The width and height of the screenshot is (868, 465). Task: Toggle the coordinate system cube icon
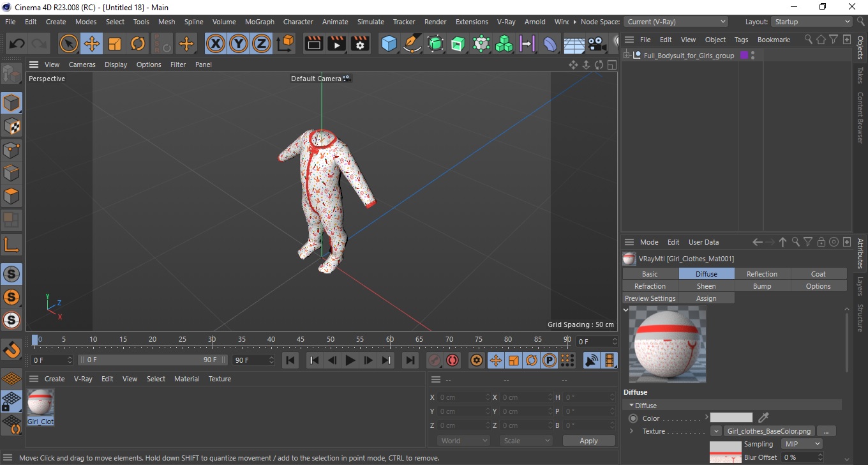286,43
